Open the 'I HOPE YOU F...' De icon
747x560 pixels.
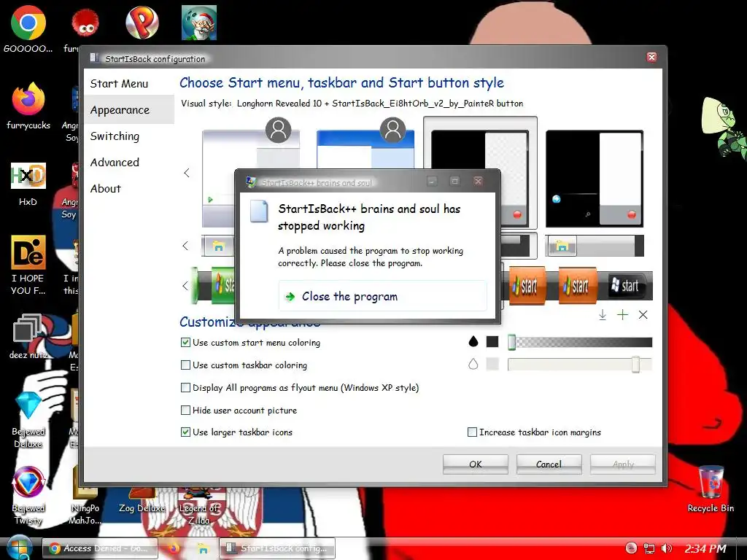[x=28, y=252]
